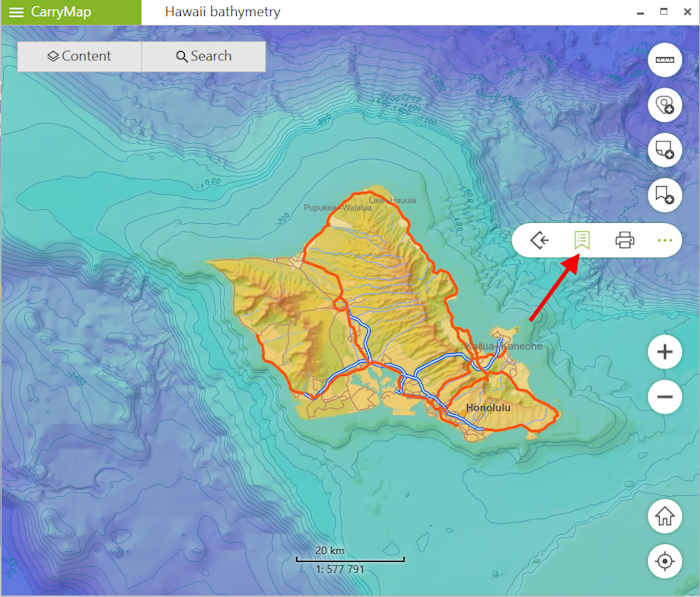Open the Search panel
This screenshot has height=597, width=700.
click(x=204, y=56)
